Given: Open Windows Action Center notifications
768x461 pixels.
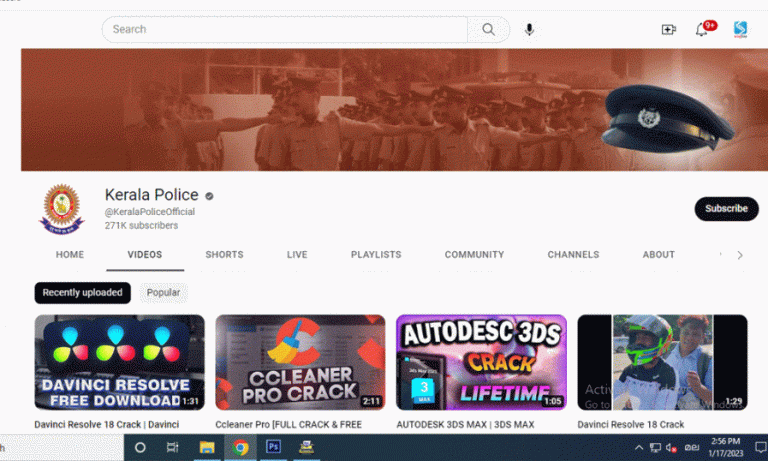Looking at the screenshot, I should point(761,447).
